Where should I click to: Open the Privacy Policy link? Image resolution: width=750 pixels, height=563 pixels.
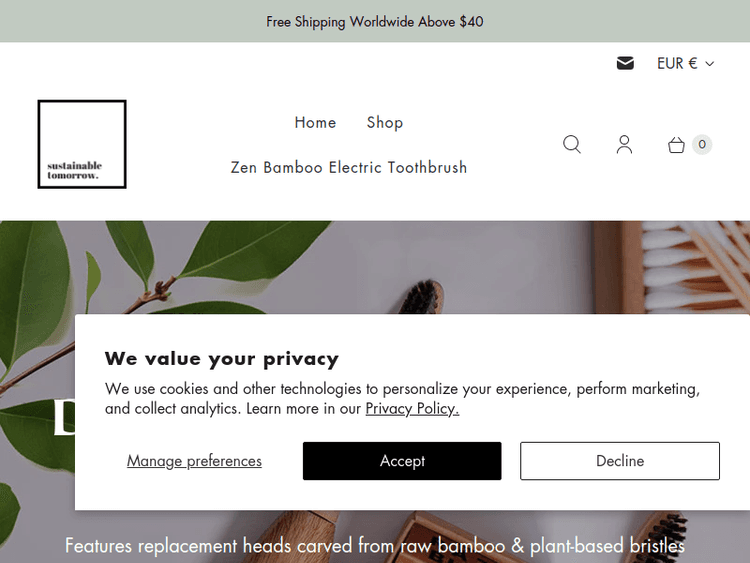pos(412,408)
